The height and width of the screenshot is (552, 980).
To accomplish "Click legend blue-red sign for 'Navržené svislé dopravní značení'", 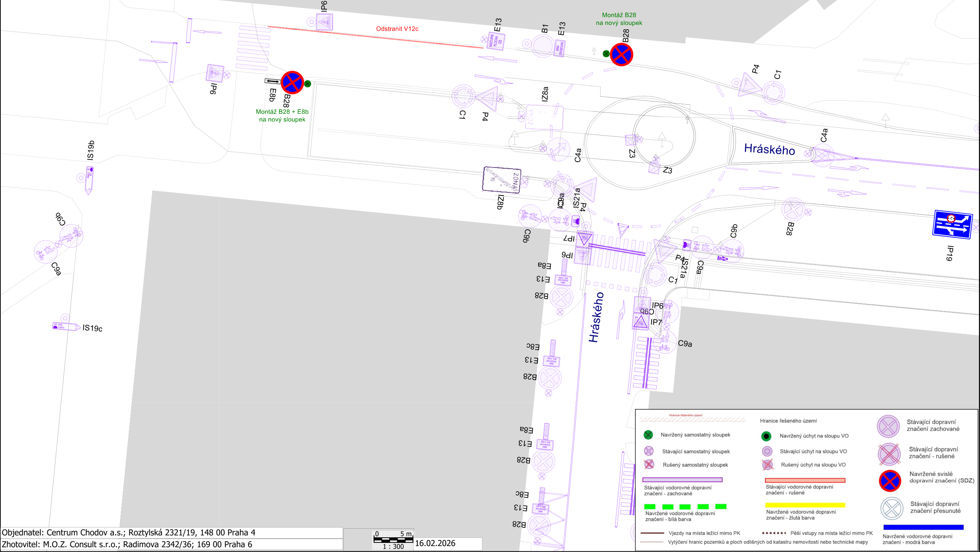I will coord(890,481).
